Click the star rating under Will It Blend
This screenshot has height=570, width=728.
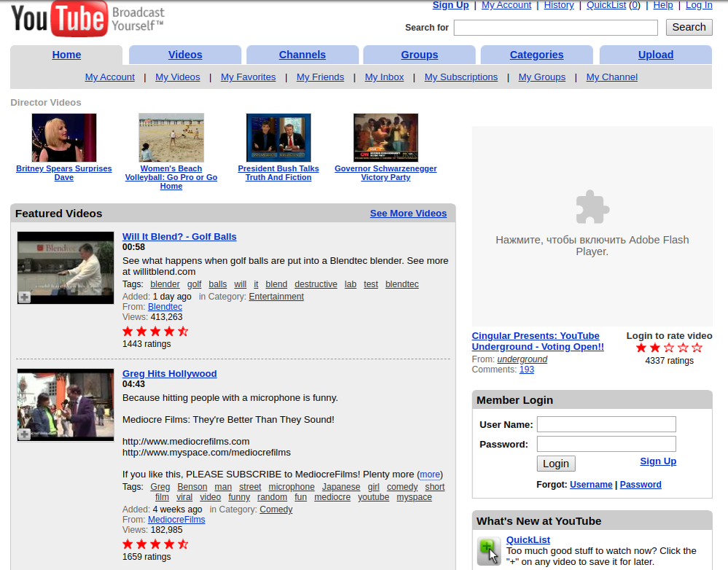pos(155,331)
